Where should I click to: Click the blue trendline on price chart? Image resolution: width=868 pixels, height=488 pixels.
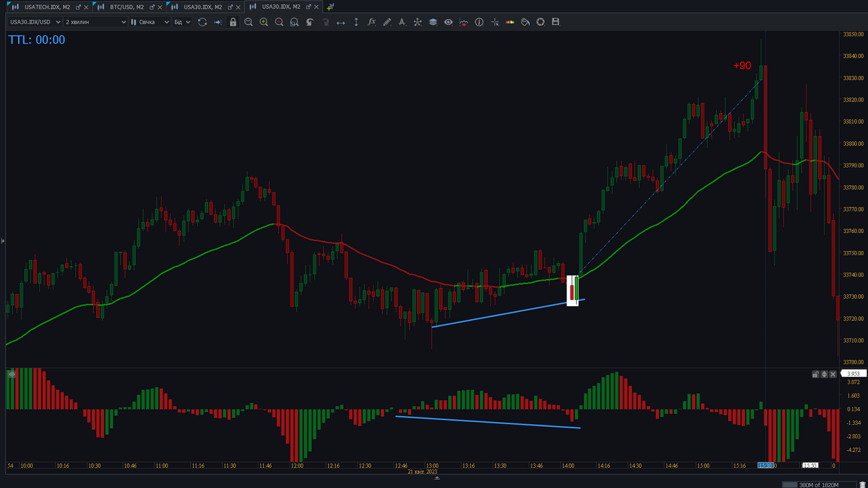(508, 313)
